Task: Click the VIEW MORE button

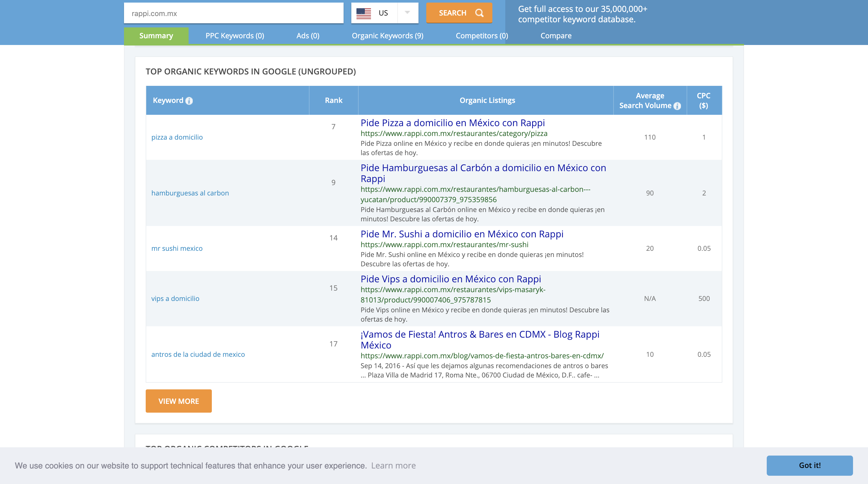Action: (x=179, y=401)
